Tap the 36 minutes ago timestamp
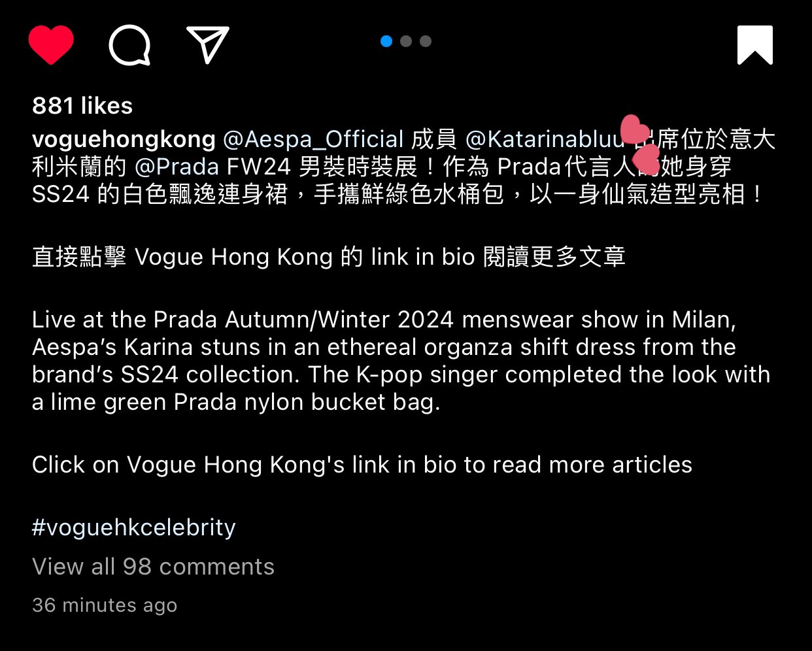Viewport: 812px width, 651px height. click(105, 605)
